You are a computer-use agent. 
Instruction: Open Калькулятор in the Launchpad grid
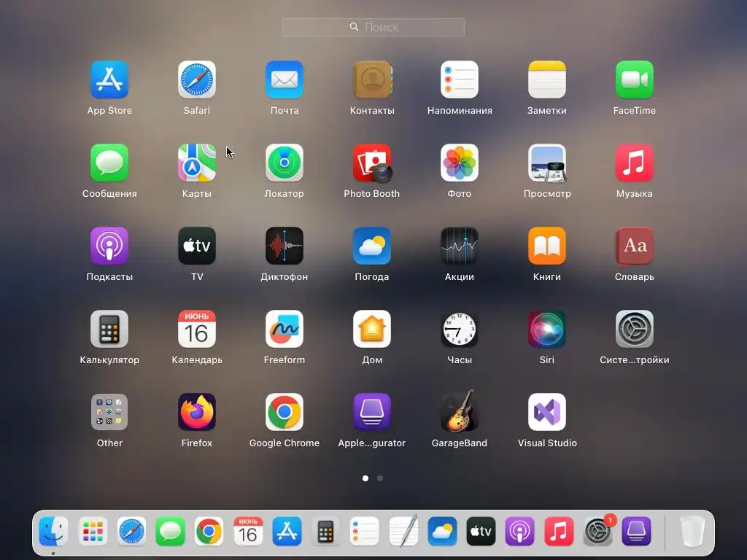109,329
